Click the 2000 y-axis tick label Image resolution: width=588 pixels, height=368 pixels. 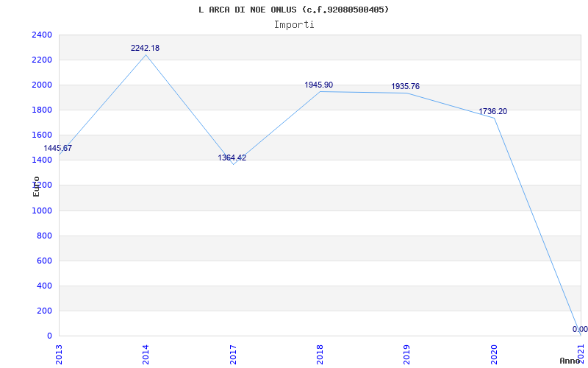42,85
